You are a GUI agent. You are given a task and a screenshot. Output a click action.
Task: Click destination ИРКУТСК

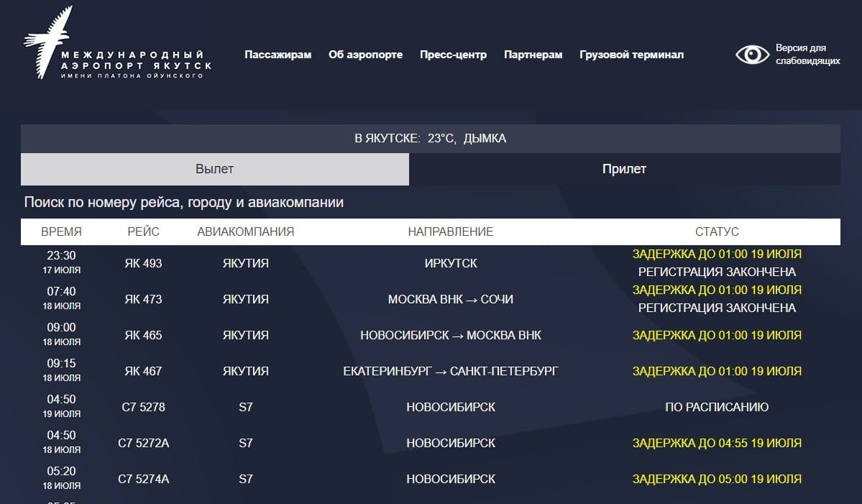click(451, 263)
